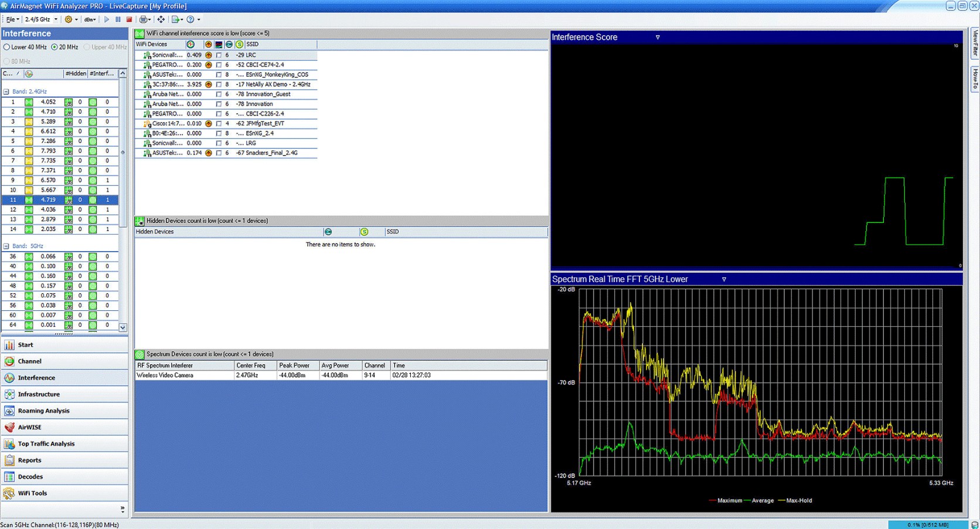The image size is (980, 529).
Task: Select the Start navigation icon
Action: [x=25, y=344]
